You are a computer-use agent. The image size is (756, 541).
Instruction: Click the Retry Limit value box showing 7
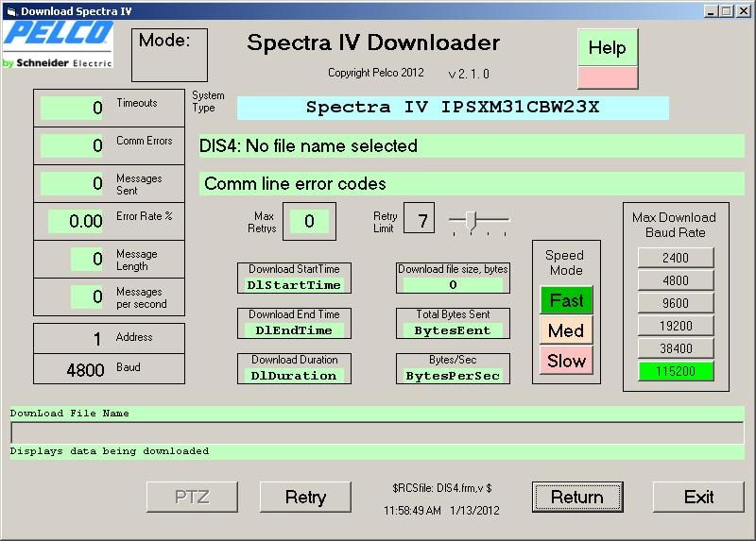419,218
